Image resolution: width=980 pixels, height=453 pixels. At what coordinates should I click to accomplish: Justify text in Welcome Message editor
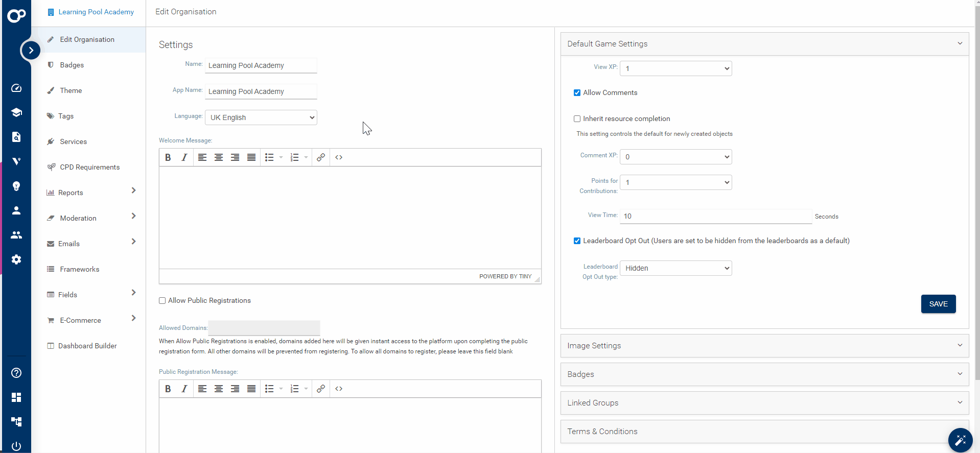[251, 157]
